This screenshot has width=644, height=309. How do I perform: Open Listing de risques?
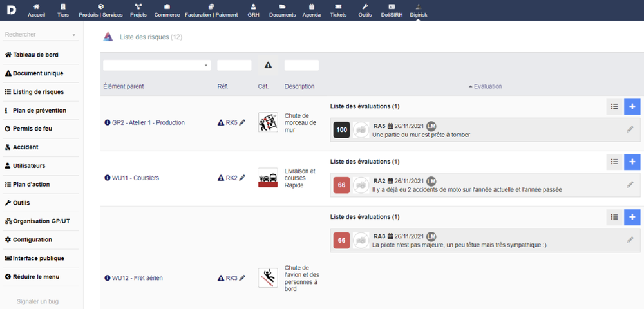click(x=34, y=92)
